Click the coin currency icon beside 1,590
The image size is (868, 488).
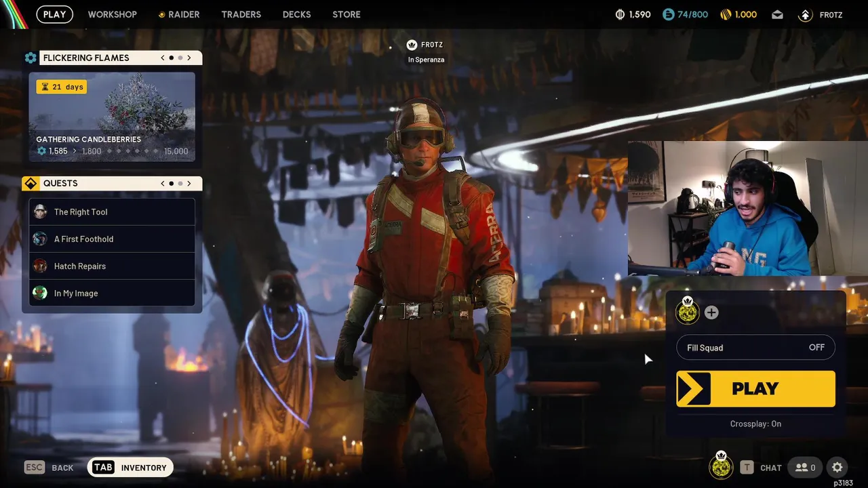[x=620, y=14]
